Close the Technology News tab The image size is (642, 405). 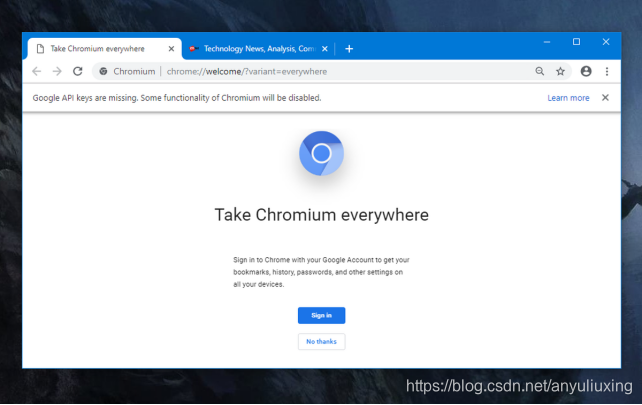(325, 49)
